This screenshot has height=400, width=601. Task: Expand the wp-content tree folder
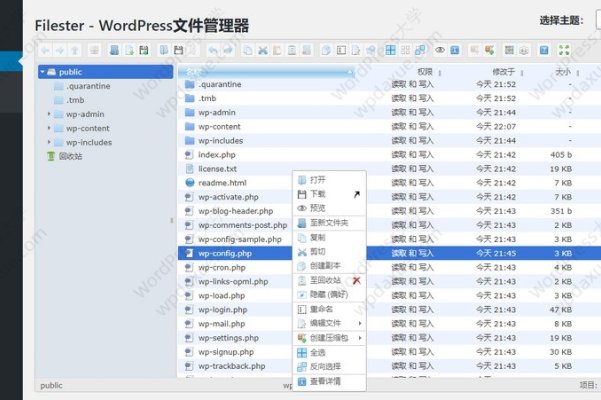(x=49, y=128)
